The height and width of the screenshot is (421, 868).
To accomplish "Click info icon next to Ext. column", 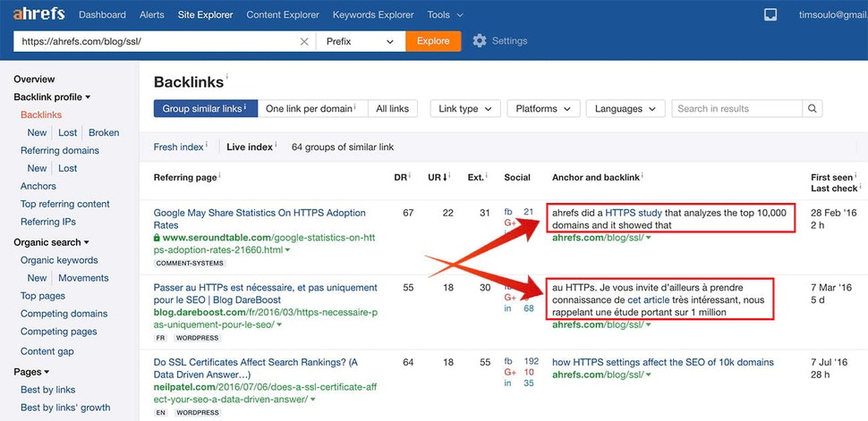I will click(x=487, y=175).
